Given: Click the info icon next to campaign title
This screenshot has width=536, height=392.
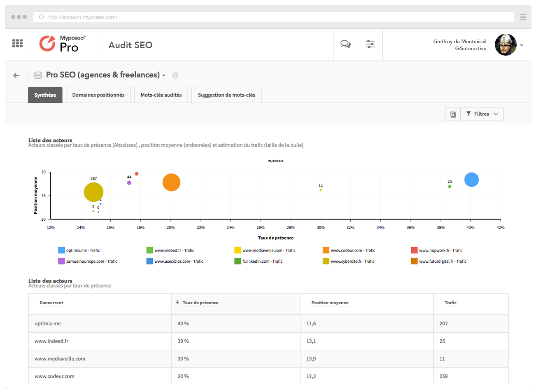Looking at the screenshot, I should click(175, 75).
